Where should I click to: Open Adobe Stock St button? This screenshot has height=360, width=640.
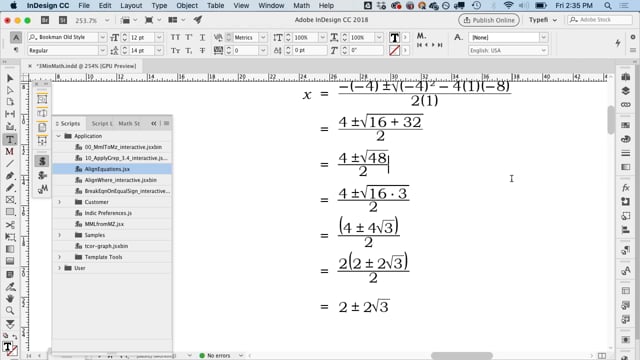tap(62, 20)
